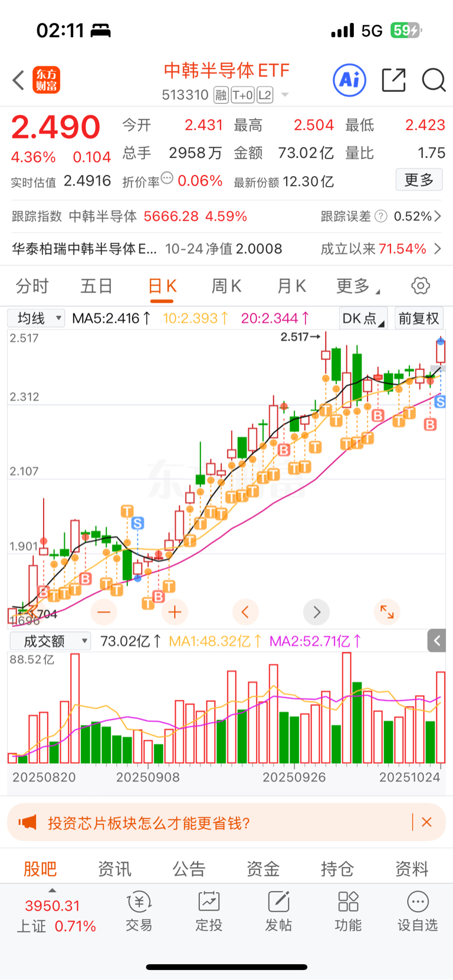
Task: Dismiss the banner with X
Action: pos(427,822)
